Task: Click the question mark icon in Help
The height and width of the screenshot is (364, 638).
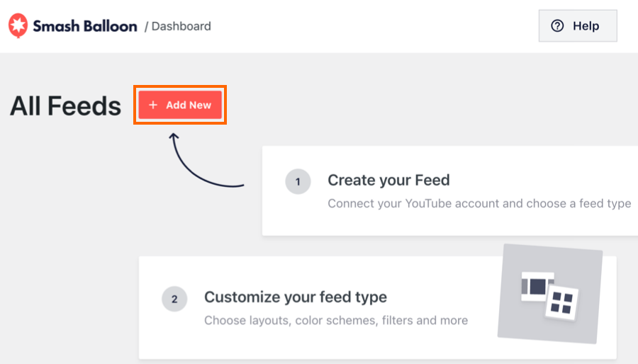Action: pos(558,26)
